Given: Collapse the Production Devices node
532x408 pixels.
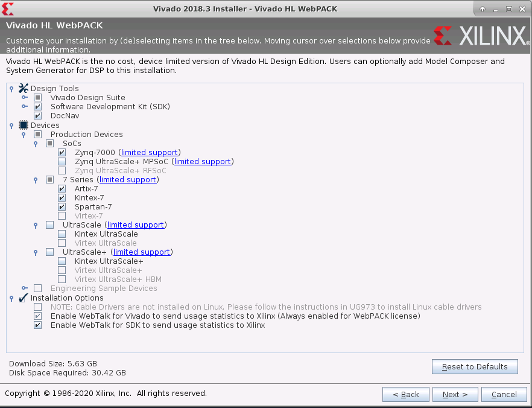Looking at the screenshot, I should coord(24,135).
